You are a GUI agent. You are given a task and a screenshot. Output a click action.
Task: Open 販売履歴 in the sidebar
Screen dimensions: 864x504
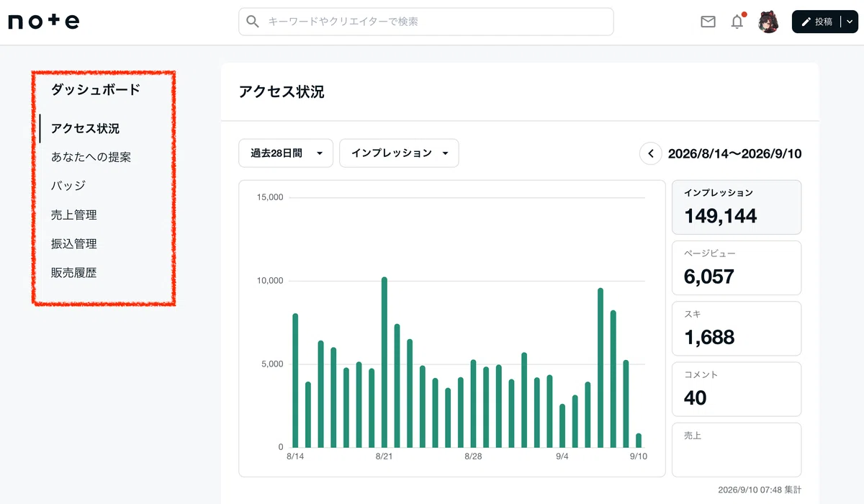(73, 273)
